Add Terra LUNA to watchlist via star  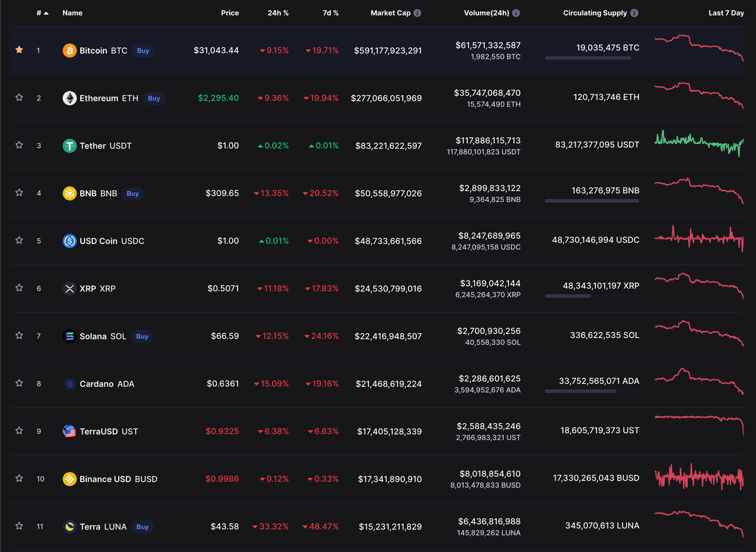click(x=19, y=525)
